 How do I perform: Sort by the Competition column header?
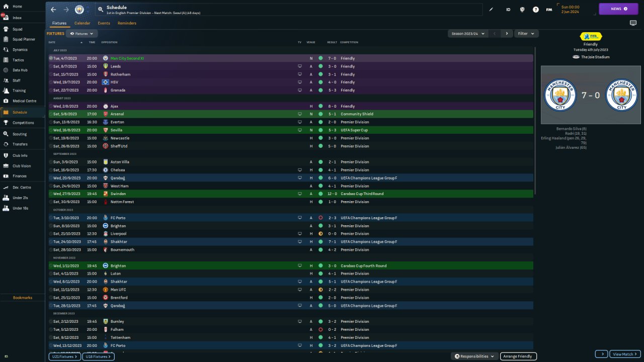[x=350, y=42]
